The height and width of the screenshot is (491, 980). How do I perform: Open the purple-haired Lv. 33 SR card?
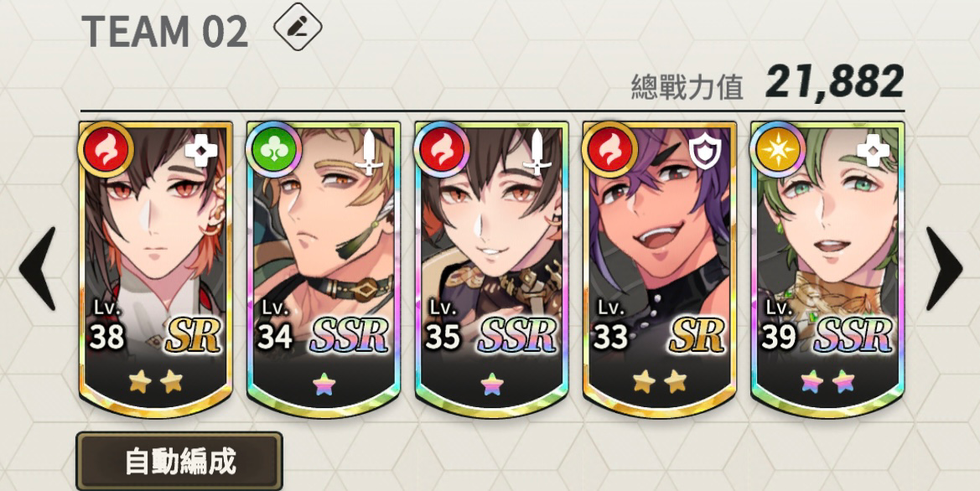click(660, 269)
